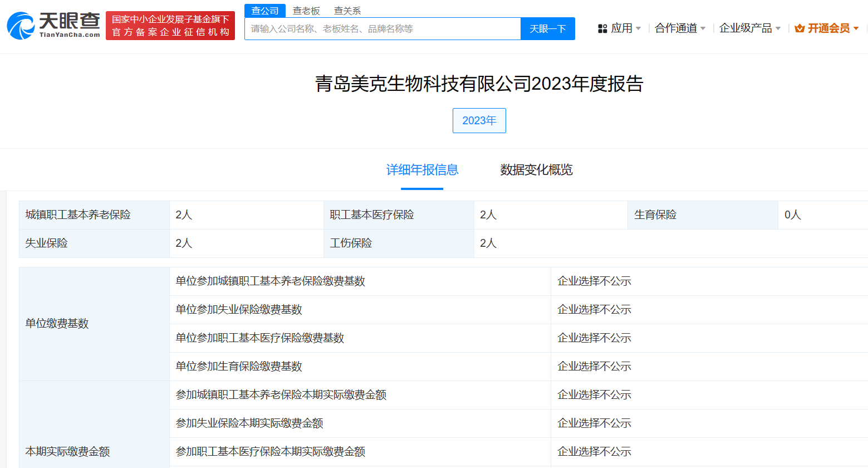Open the 开通会员 dropdown arrow
Screen dimensions: 868x468
pos(856,28)
